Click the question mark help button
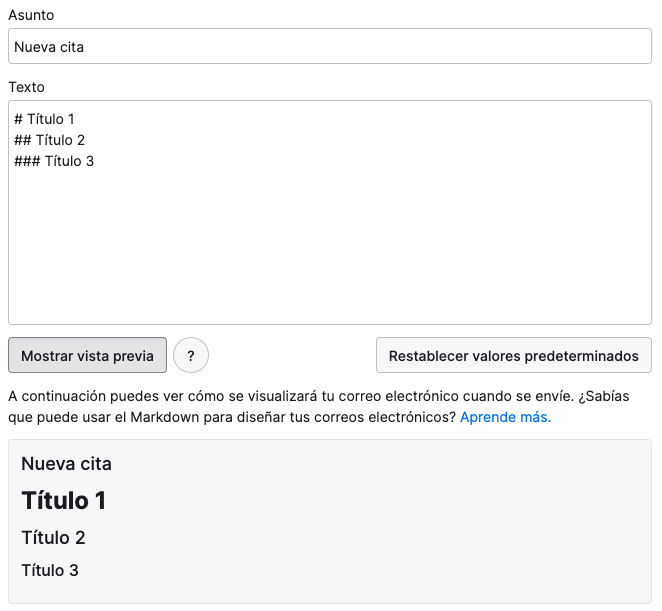Viewport: 662px width, 611px height. (191, 356)
